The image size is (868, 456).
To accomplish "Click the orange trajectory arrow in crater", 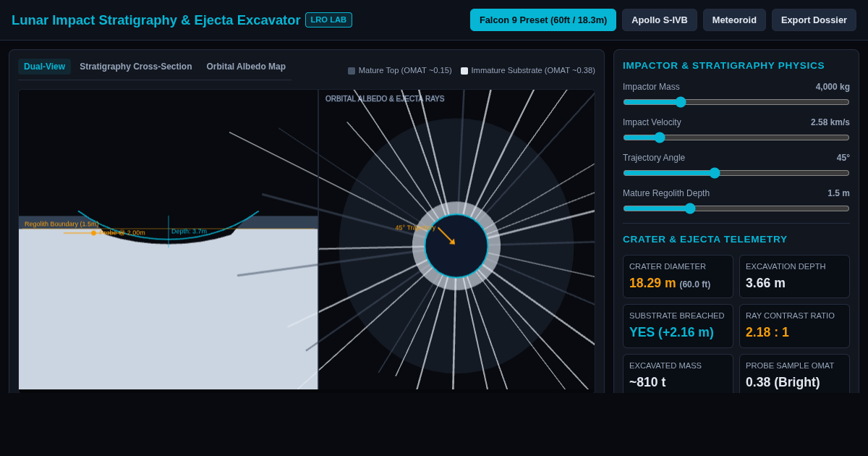I will [x=446, y=236].
